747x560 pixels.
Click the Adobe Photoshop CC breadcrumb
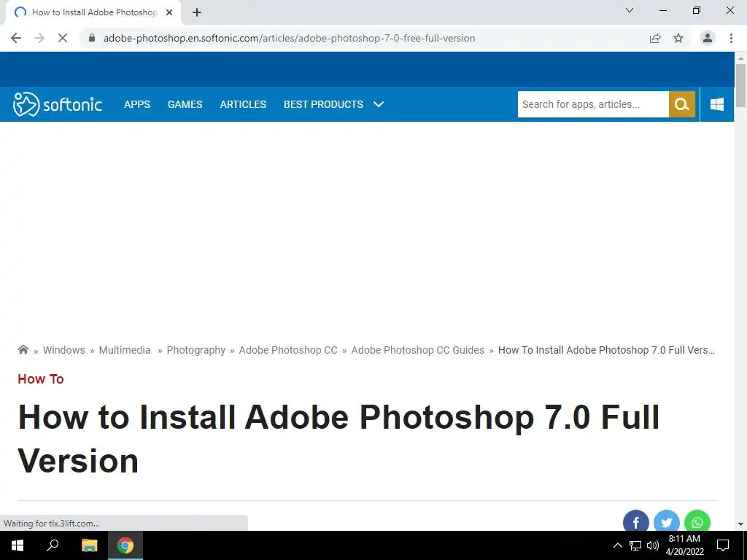point(288,350)
